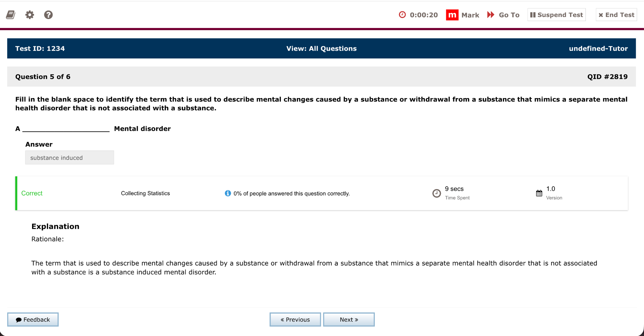Image resolution: width=644 pixels, height=336 pixels.
Task: Click the Rationale: label
Action: click(47, 239)
